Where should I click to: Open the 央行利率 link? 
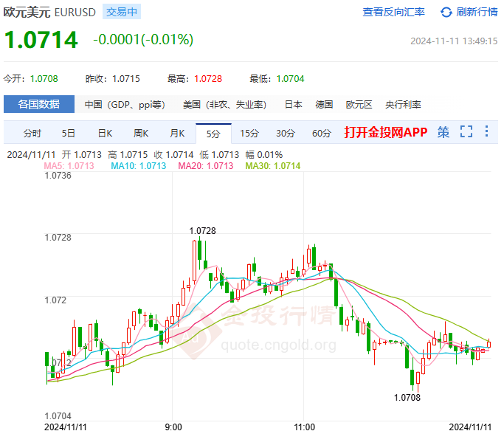tap(403, 105)
